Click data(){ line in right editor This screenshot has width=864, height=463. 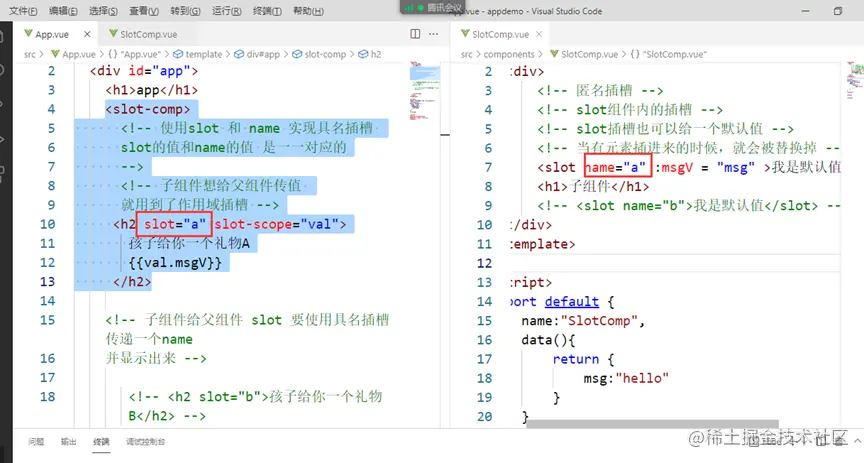[548, 340]
